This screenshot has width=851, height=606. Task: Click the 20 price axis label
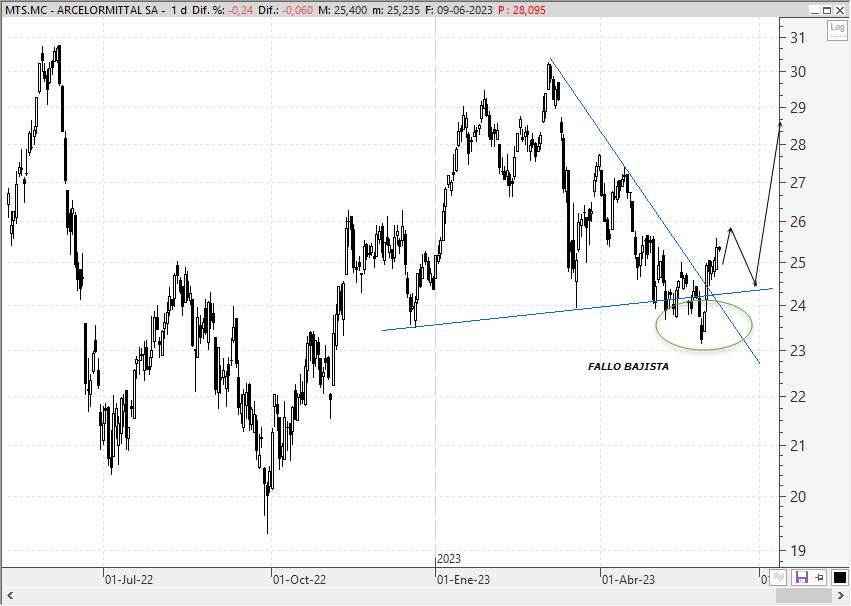(x=797, y=496)
